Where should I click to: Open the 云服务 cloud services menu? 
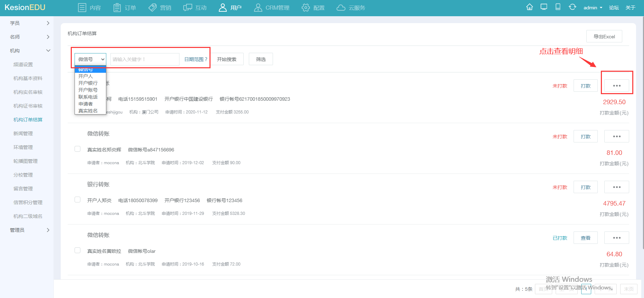[x=351, y=8]
